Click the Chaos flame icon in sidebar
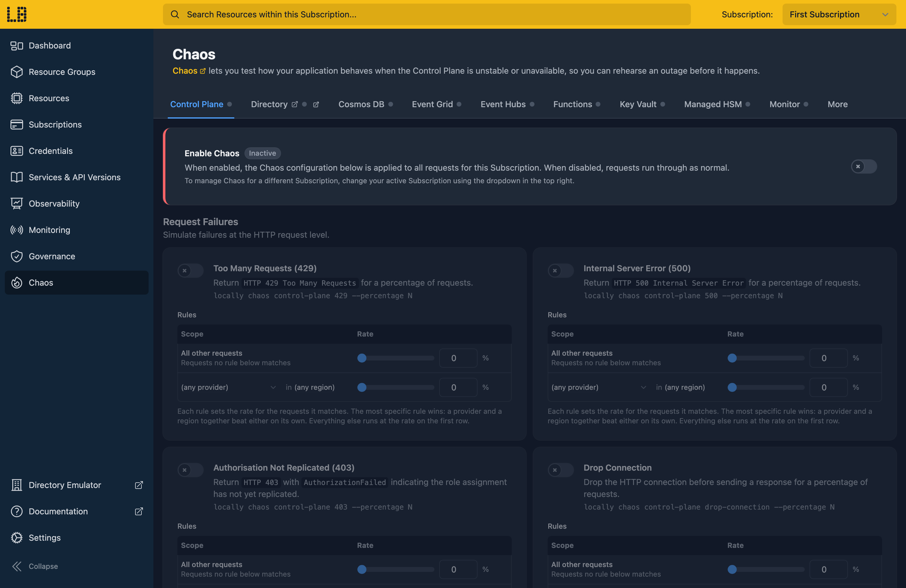 click(x=16, y=283)
